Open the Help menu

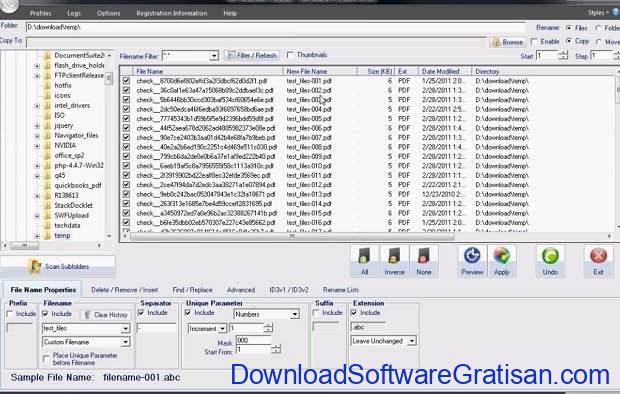point(230,13)
